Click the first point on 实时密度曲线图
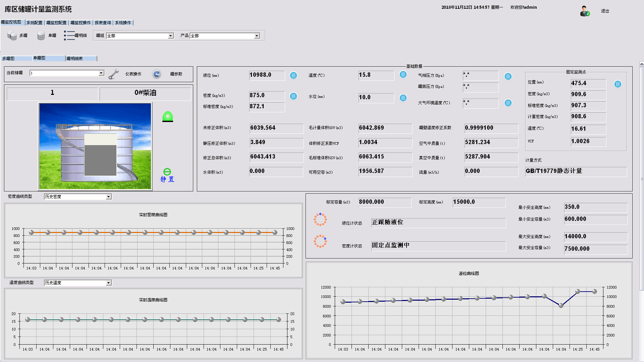 pyautogui.click(x=31, y=232)
